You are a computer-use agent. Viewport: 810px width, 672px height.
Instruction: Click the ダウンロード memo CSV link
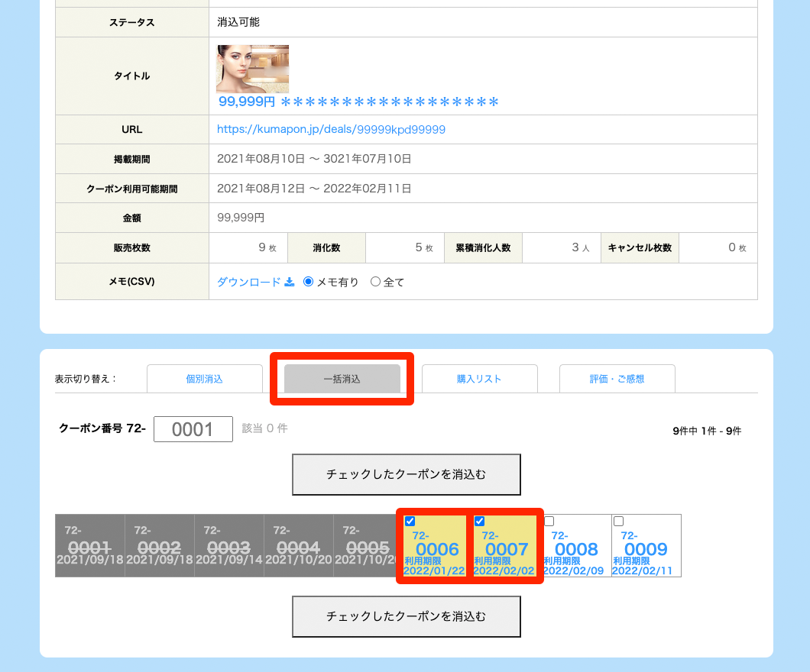point(249,282)
